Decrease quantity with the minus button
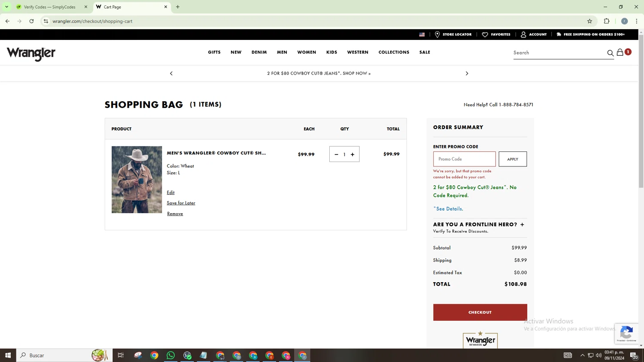Viewport: 644px width, 362px height. tap(336, 154)
